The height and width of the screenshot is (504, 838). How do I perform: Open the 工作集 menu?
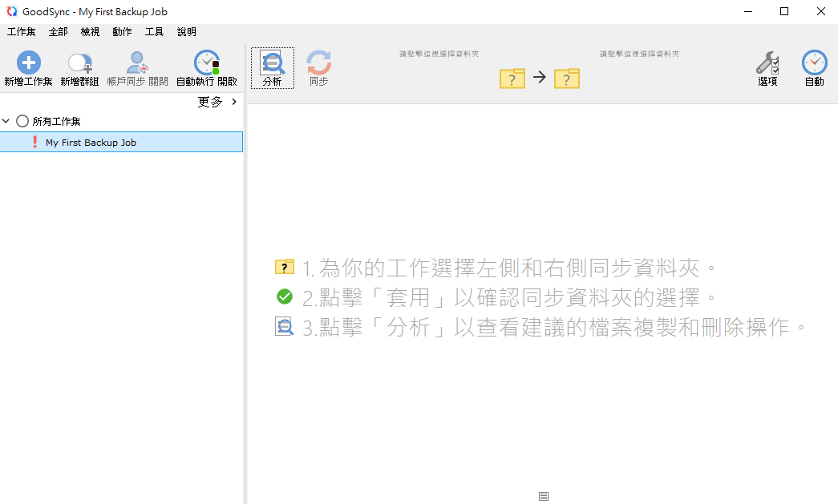pyautogui.click(x=22, y=32)
